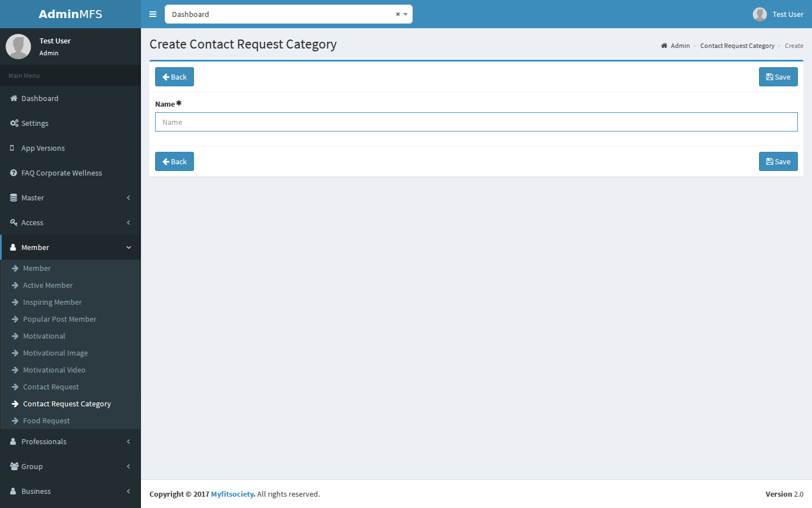The height and width of the screenshot is (508, 812).
Task: Click the top Save button
Action: coord(778,77)
